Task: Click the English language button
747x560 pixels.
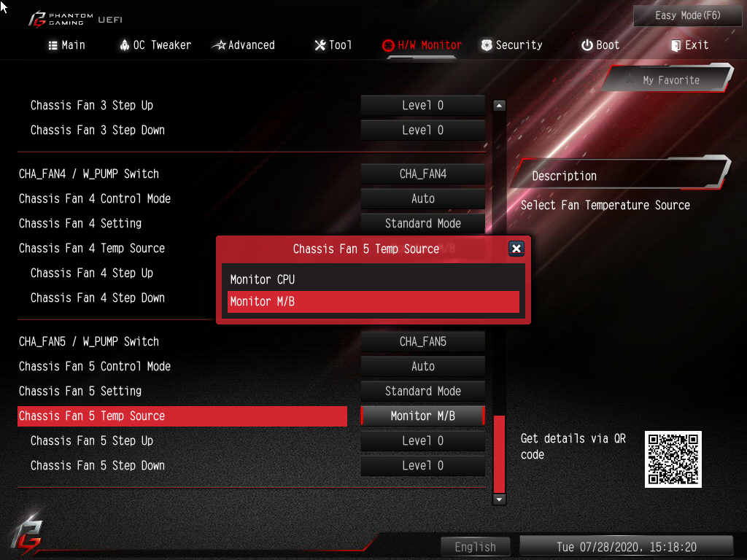Action: tap(475, 547)
